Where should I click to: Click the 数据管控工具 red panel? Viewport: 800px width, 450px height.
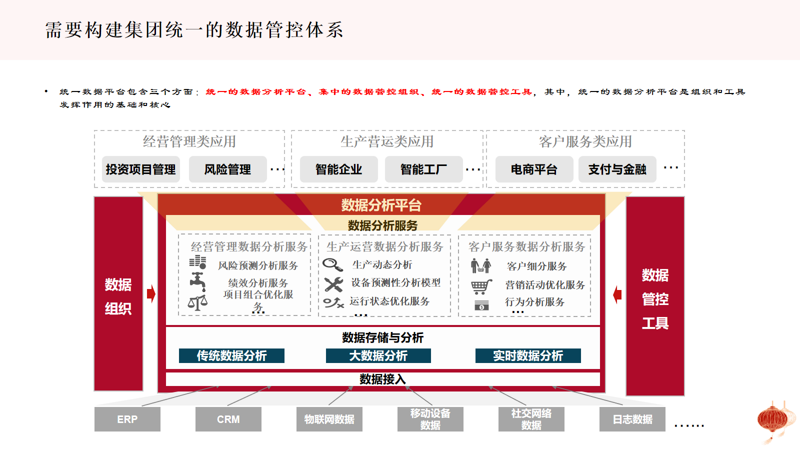pyautogui.click(x=655, y=296)
